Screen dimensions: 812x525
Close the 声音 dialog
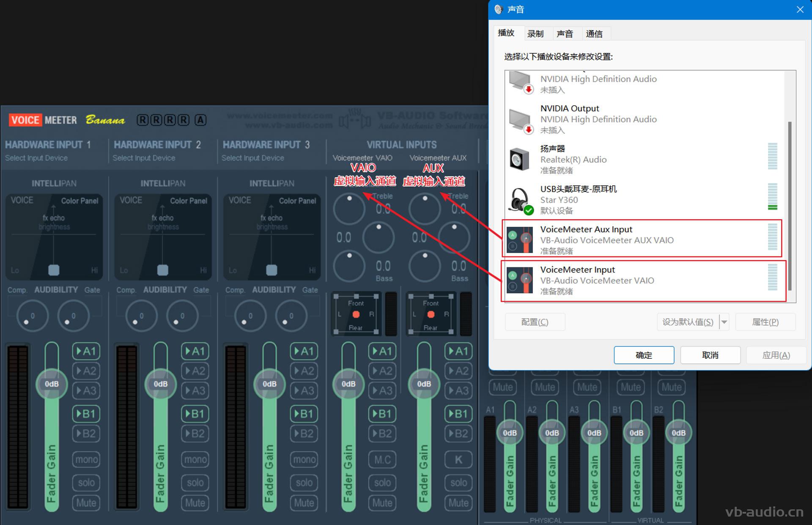800,9
